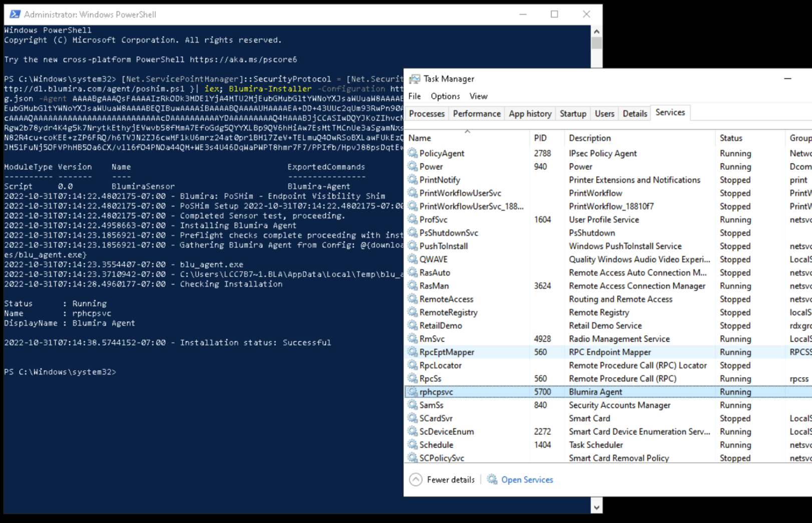The width and height of the screenshot is (812, 523).
Task: Open the Options menu
Action: pos(445,96)
